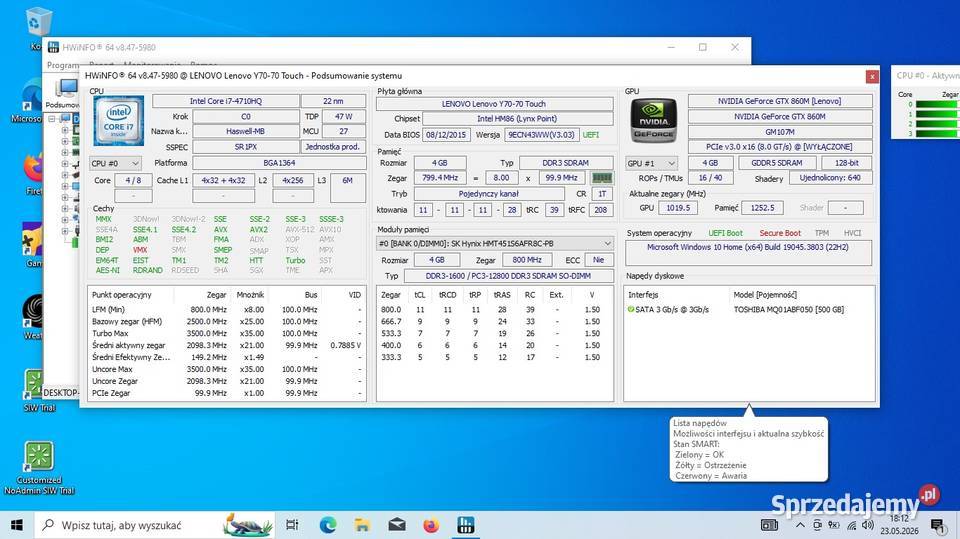This screenshot has width=960, height=539.
Task: Maximize the HWiNFO main window
Action: click(703, 47)
